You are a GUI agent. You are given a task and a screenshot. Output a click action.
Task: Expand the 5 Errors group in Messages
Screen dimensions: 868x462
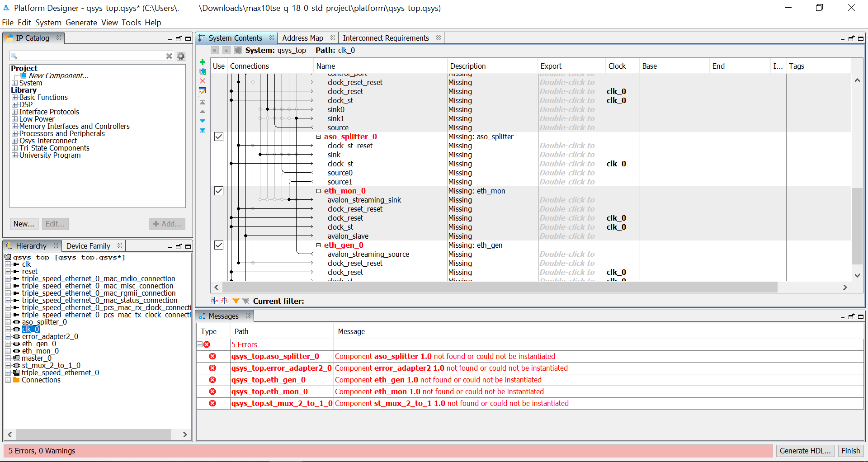click(199, 344)
